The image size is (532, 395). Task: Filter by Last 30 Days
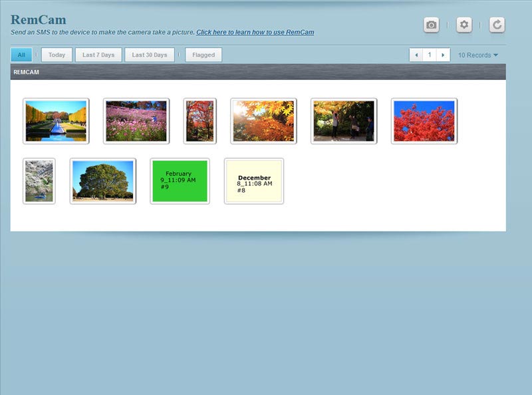click(x=149, y=55)
